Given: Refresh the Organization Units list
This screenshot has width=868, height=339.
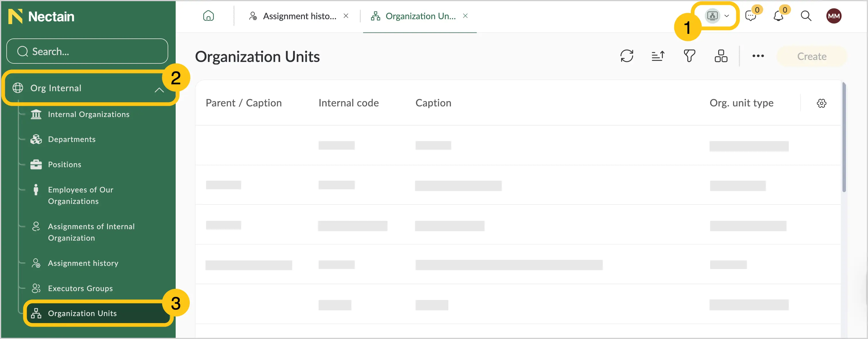Looking at the screenshot, I should (627, 56).
